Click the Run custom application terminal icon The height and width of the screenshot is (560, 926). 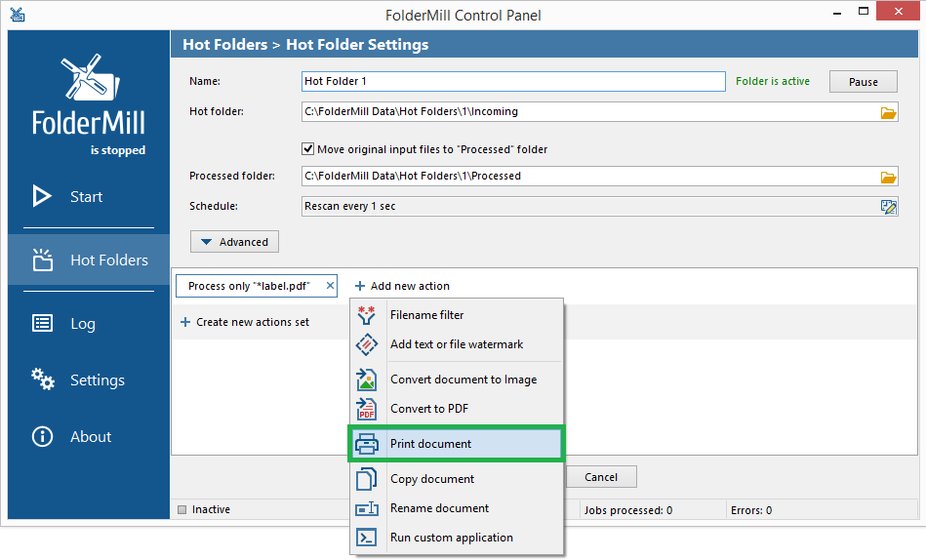pyautogui.click(x=366, y=537)
